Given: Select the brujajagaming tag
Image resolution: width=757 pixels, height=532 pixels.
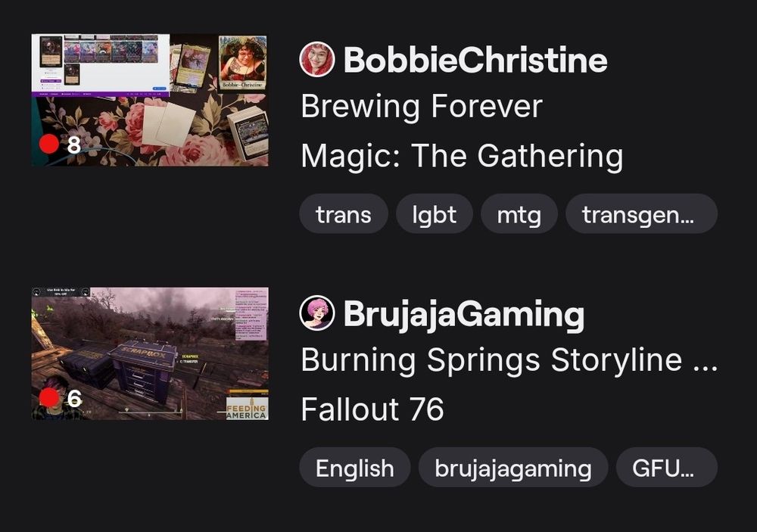Looking at the screenshot, I should click(513, 468).
